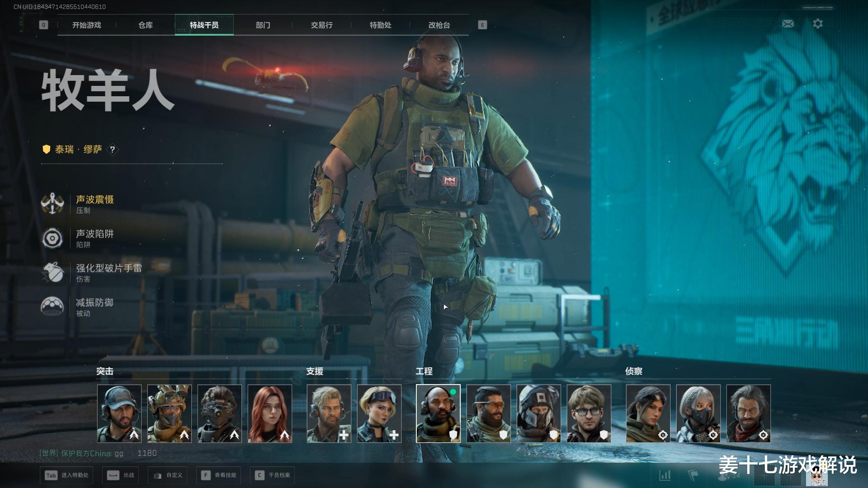Select the red-haired assault operator portrait
868x488 pixels.
coord(270,413)
